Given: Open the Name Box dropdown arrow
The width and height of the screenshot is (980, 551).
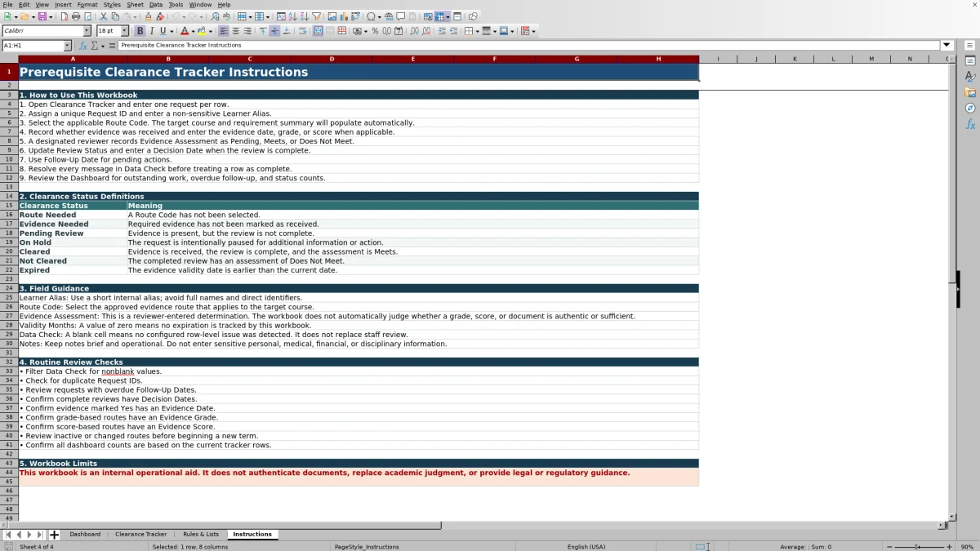Looking at the screenshot, I should tap(67, 46).
